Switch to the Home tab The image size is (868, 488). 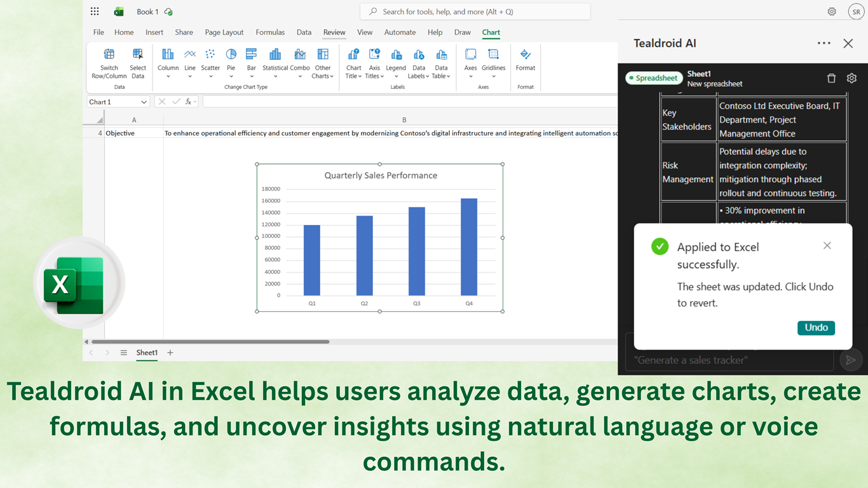(x=124, y=32)
